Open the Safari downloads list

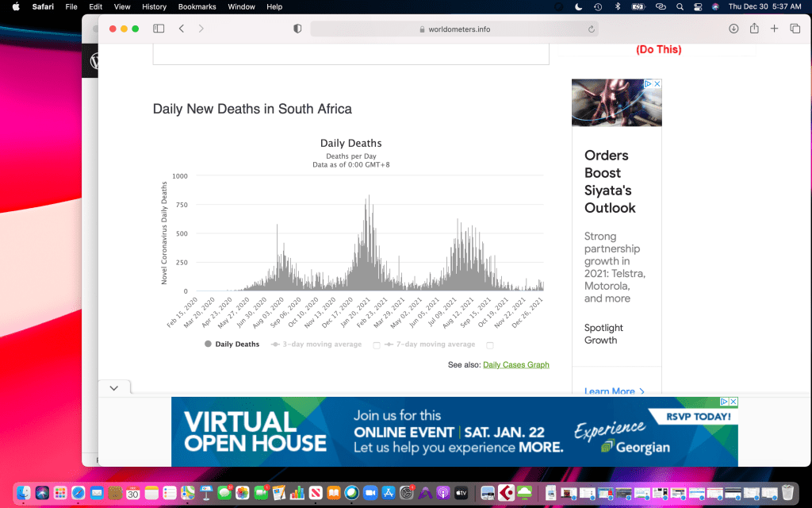click(733, 29)
